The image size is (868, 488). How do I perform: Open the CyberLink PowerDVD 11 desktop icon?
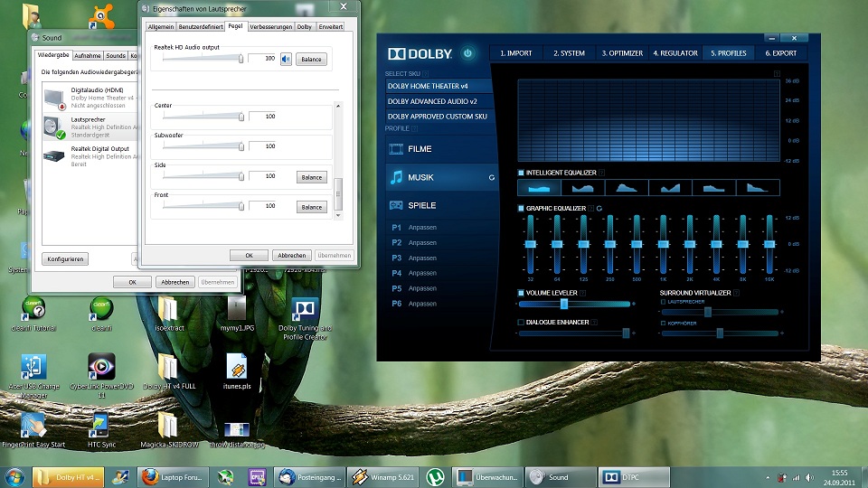[102, 375]
